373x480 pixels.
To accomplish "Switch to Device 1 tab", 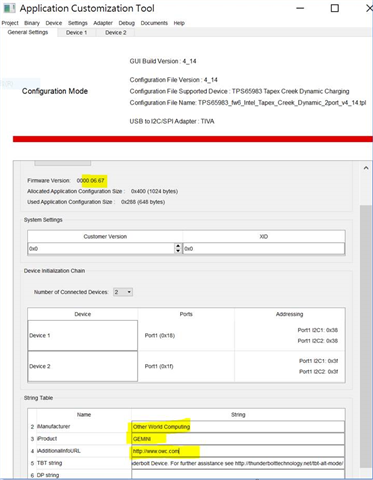I will point(76,32).
